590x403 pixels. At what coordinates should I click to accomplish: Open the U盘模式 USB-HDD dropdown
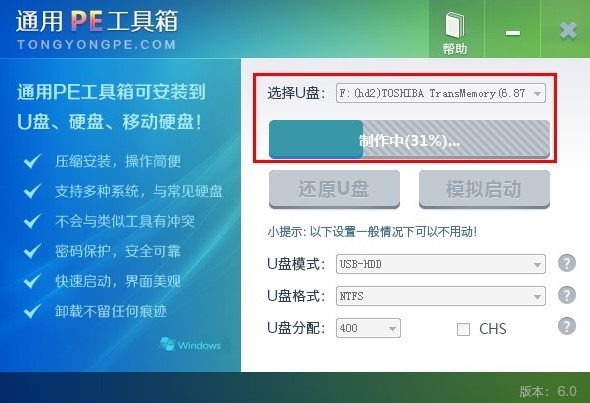coord(441,264)
